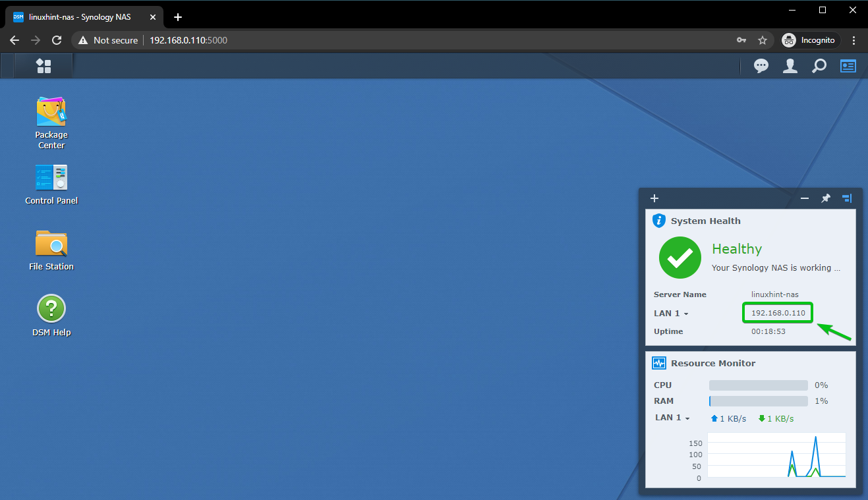Click the Resource Monitor widget title

tap(713, 364)
